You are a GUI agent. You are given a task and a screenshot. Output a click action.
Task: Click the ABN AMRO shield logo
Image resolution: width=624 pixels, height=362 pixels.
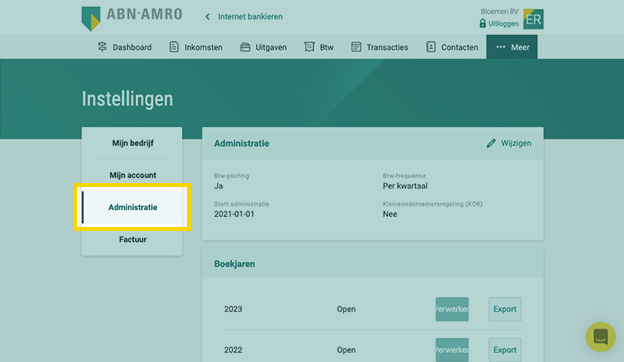click(91, 18)
